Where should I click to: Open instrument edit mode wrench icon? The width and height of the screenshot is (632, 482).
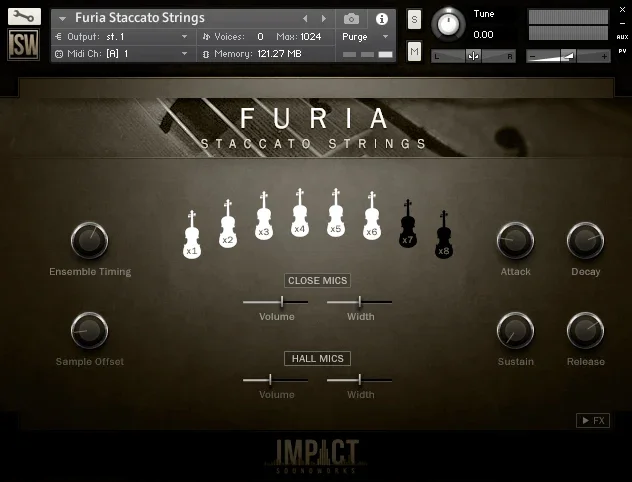24,17
